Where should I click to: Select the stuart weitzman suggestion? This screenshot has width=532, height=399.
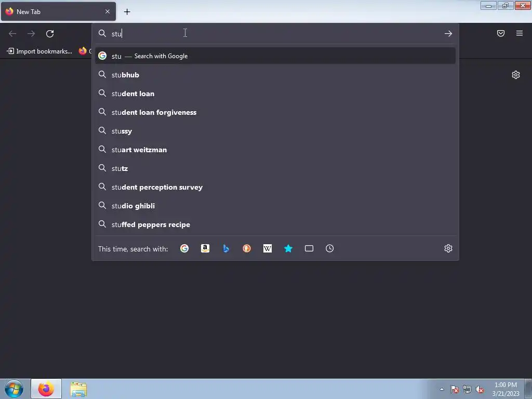point(275,149)
